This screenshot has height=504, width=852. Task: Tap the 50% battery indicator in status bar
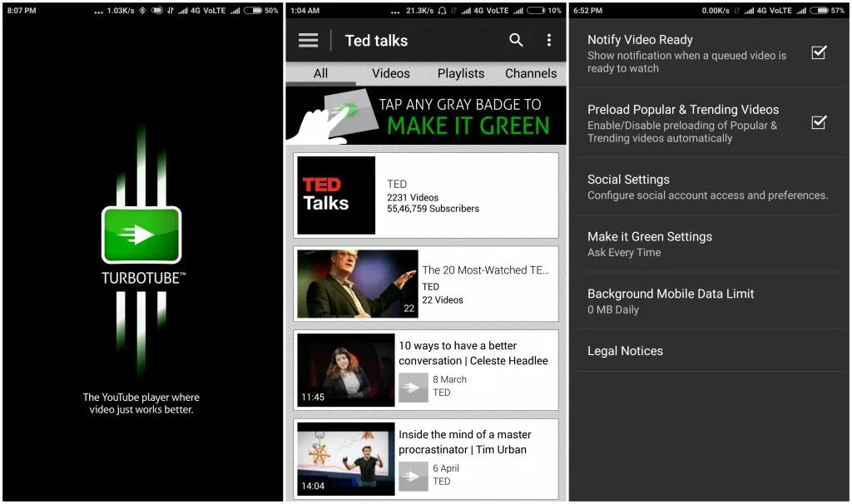tap(261, 10)
